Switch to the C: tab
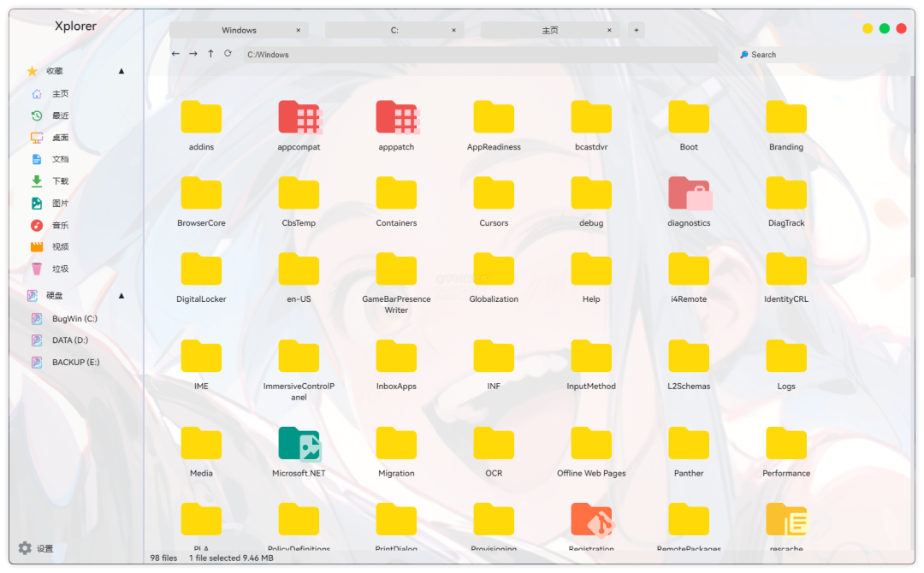 [394, 30]
